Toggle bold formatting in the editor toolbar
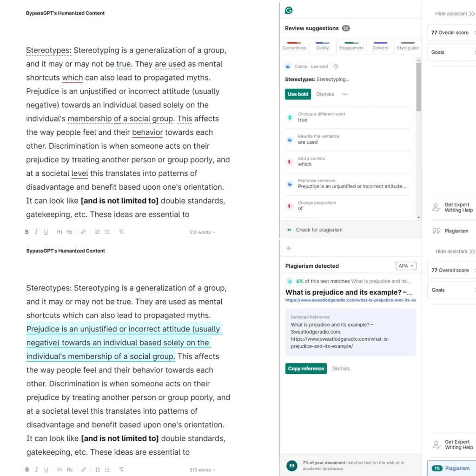The image size is (476, 476). tap(26, 231)
